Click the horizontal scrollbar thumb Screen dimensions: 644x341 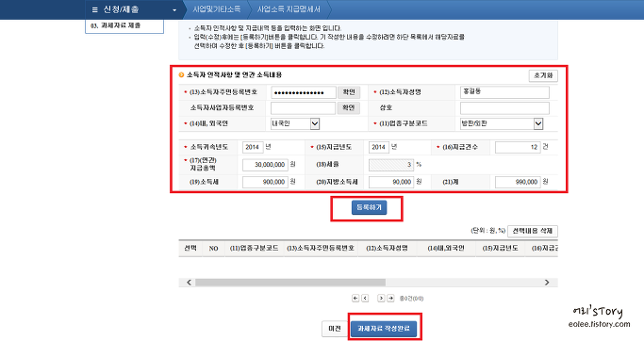[290, 283]
